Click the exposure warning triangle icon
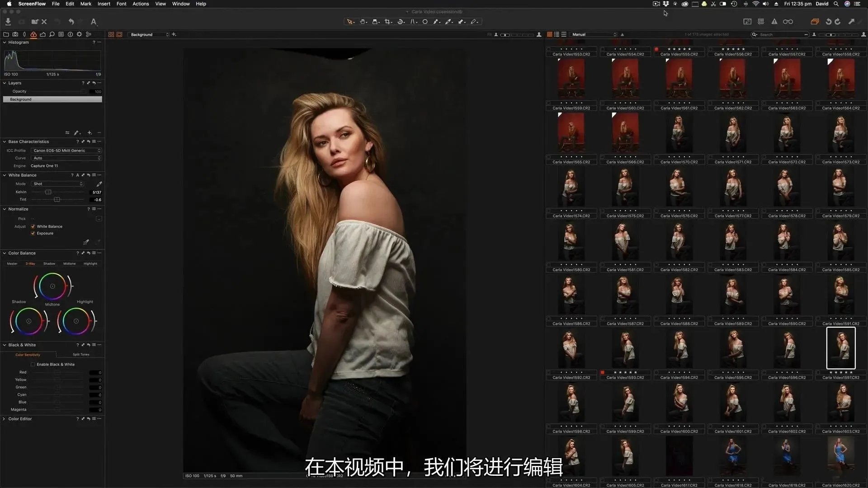Image resolution: width=868 pixels, height=488 pixels. pos(774,21)
